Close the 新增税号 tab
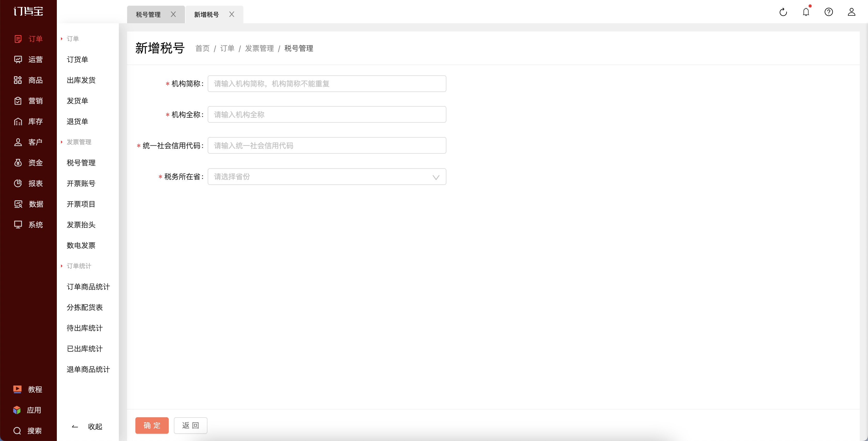The image size is (868, 441). point(231,14)
